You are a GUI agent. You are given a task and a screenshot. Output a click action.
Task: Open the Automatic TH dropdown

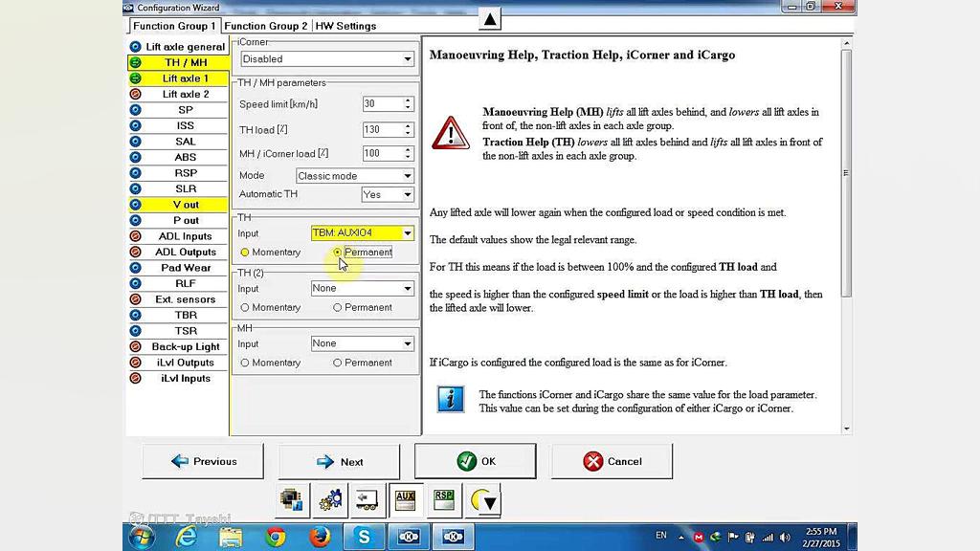pyautogui.click(x=388, y=194)
